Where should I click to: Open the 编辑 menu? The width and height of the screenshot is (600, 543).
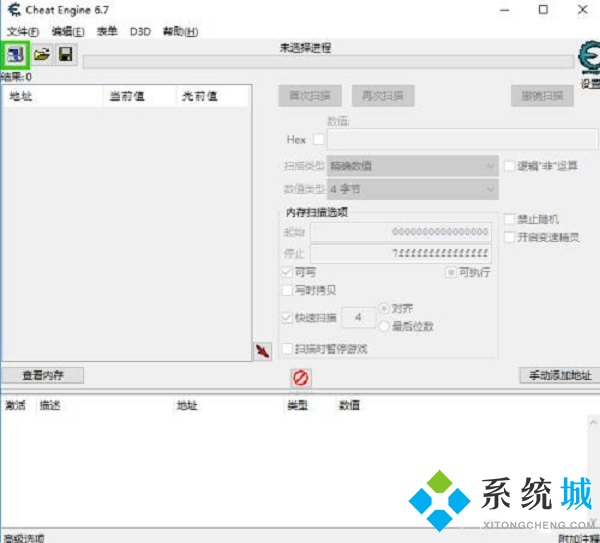coord(68,32)
